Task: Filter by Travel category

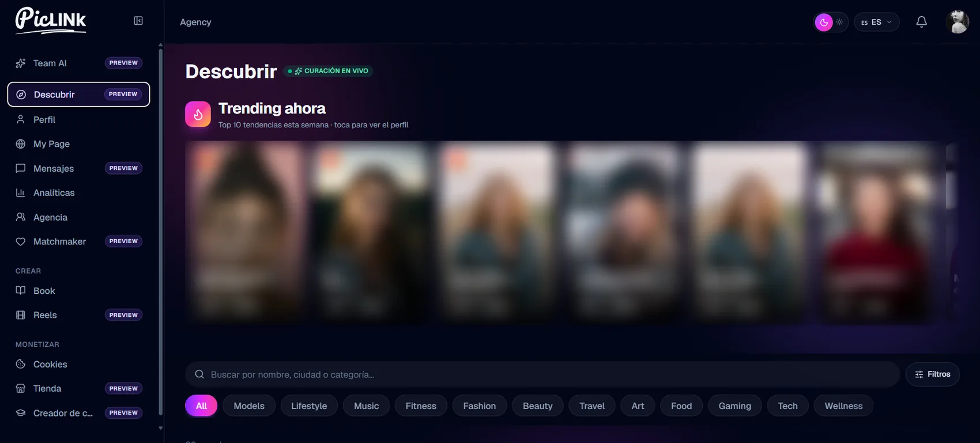Action: 592,406
